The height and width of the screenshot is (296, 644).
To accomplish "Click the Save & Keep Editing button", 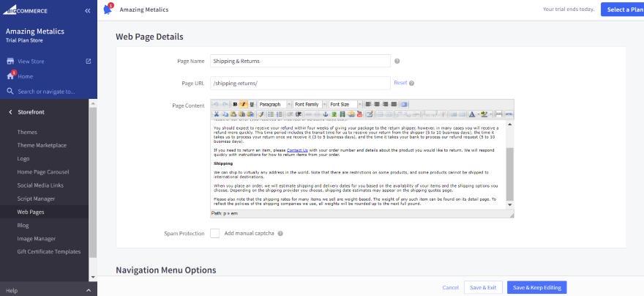I will pyautogui.click(x=537, y=287).
